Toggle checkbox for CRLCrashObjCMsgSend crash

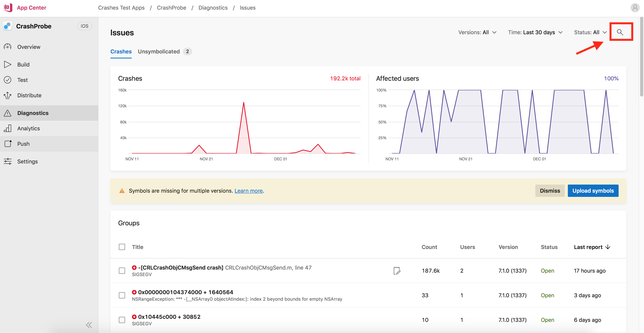coord(122,270)
